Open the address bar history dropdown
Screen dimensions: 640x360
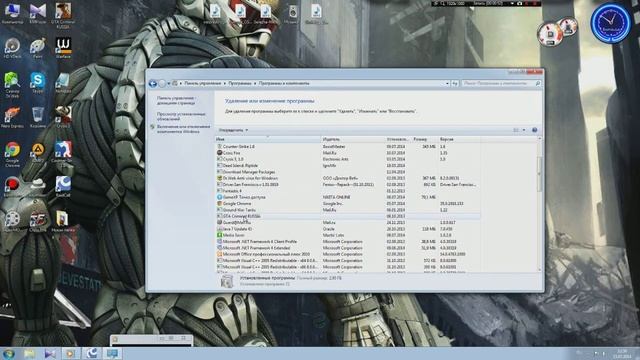(x=447, y=83)
